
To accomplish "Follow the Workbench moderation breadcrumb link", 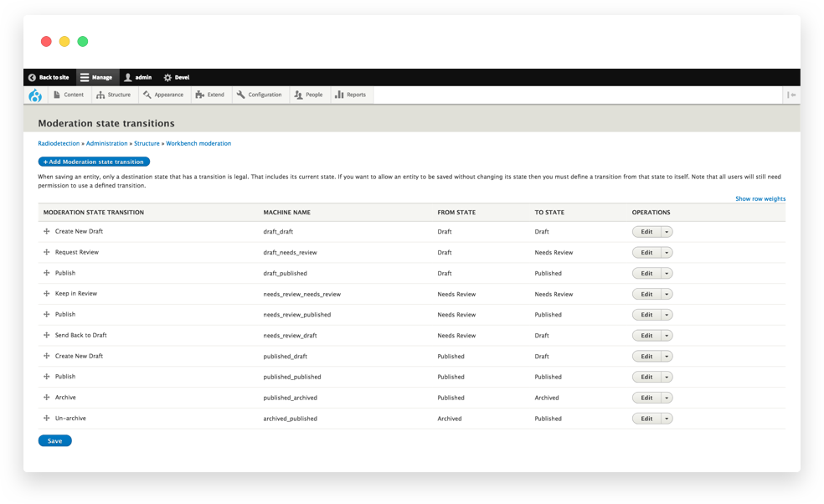I will click(x=198, y=143).
